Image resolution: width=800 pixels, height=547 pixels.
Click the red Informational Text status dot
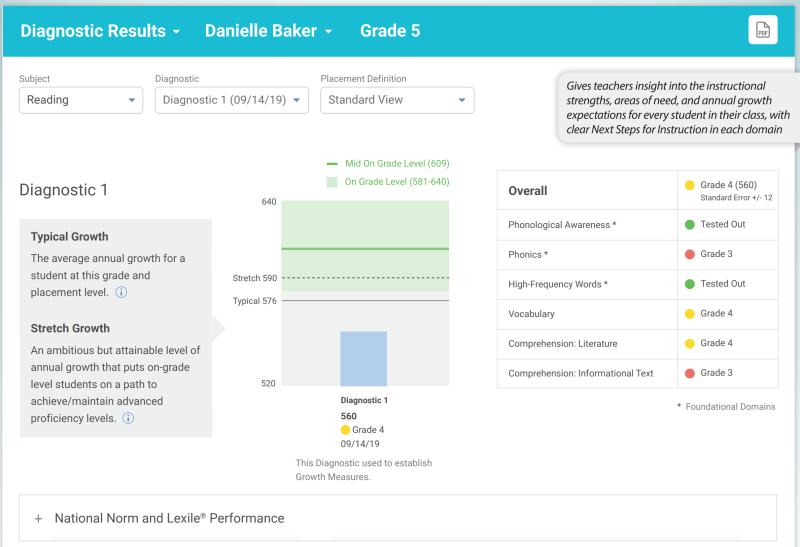(x=689, y=373)
